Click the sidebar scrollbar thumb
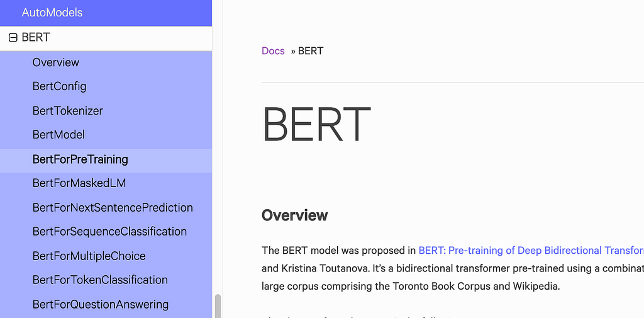This screenshot has width=644, height=318. pos(218,306)
